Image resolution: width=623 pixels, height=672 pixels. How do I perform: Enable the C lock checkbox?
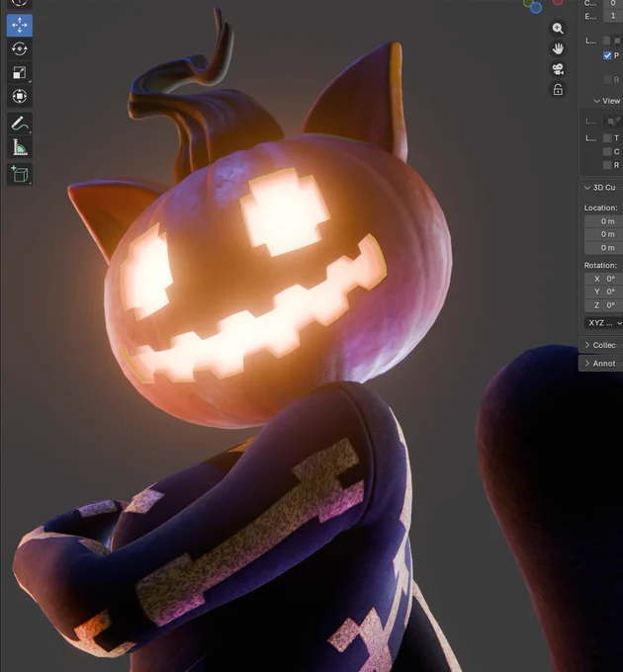(607, 151)
